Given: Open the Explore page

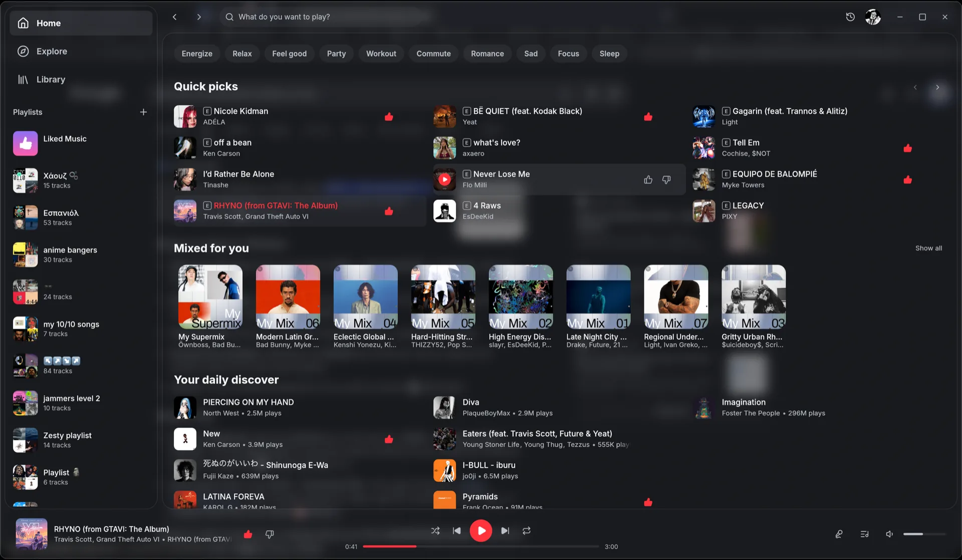Looking at the screenshot, I should pyautogui.click(x=81, y=52).
